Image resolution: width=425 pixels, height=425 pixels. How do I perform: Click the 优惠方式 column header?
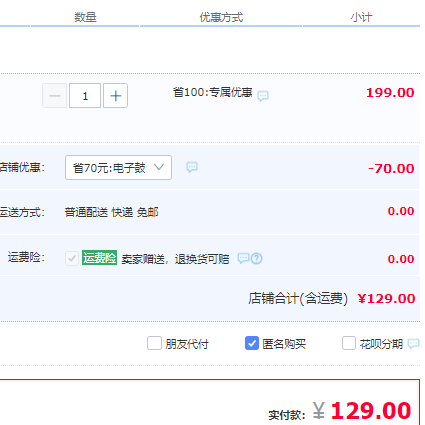tap(221, 17)
